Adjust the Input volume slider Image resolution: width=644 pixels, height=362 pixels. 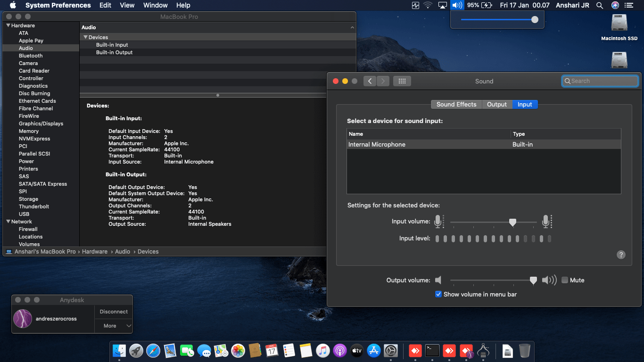(512, 222)
